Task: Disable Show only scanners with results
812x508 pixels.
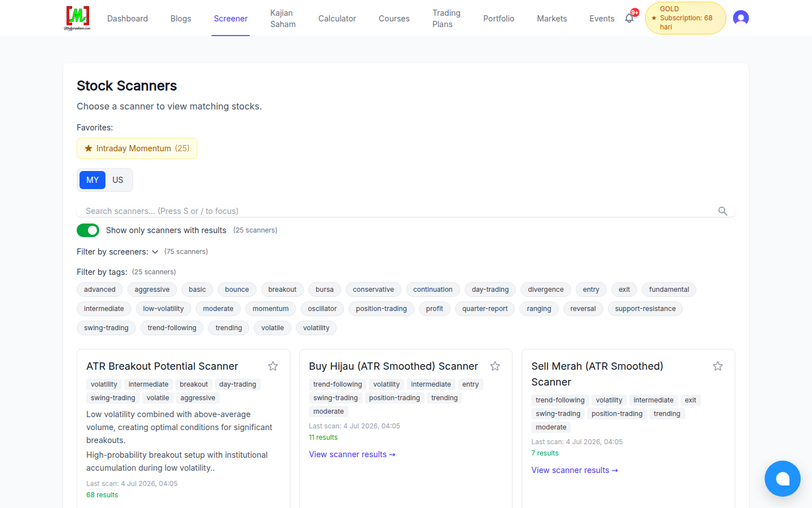Action: click(88, 230)
